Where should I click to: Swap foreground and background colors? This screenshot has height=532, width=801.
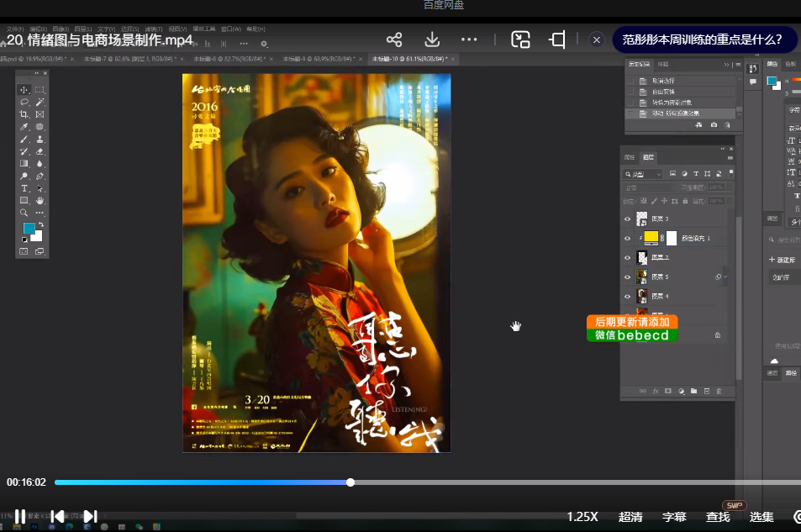pyautogui.click(x=41, y=224)
